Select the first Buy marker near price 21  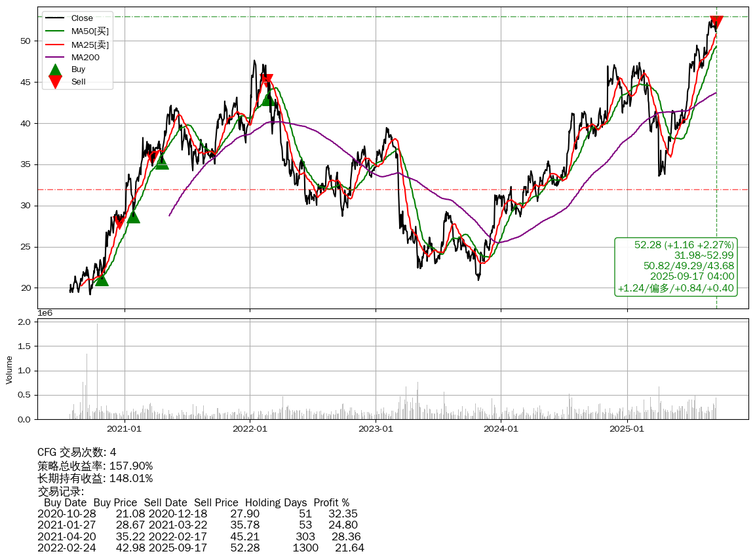(102, 280)
